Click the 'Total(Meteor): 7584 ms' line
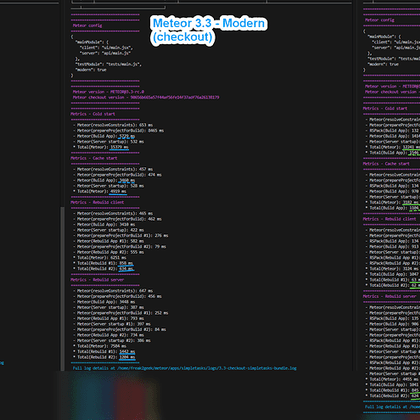 coord(100,346)
